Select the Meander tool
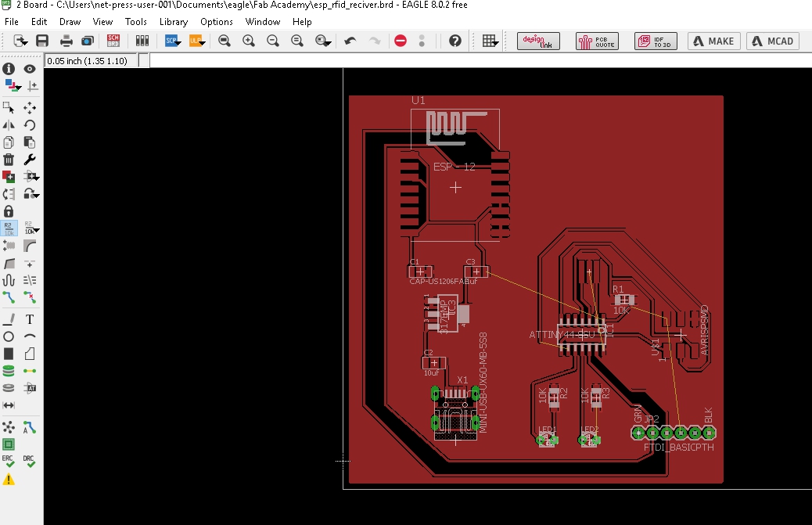The height and width of the screenshot is (525, 812). point(9,280)
